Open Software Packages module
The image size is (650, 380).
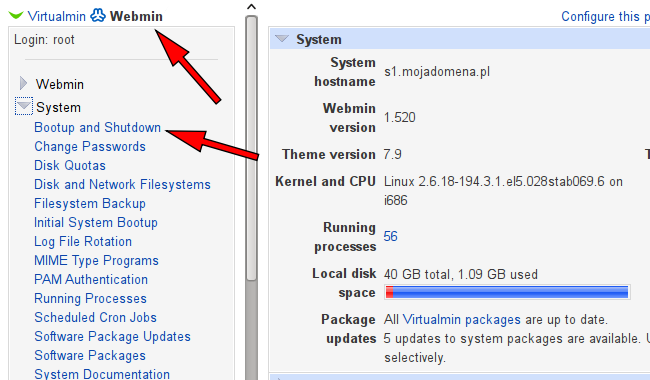click(90, 356)
